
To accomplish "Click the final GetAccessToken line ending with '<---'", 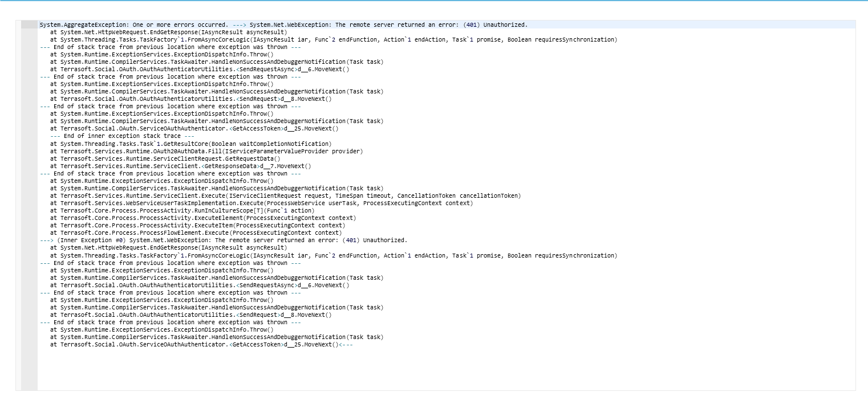I will (202, 345).
